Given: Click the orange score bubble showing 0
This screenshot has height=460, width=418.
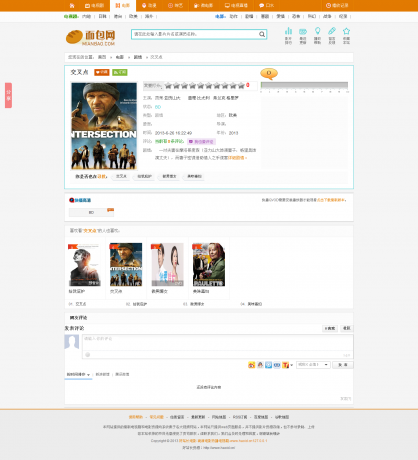Looking at the screenshot, I should pos(269,73).
